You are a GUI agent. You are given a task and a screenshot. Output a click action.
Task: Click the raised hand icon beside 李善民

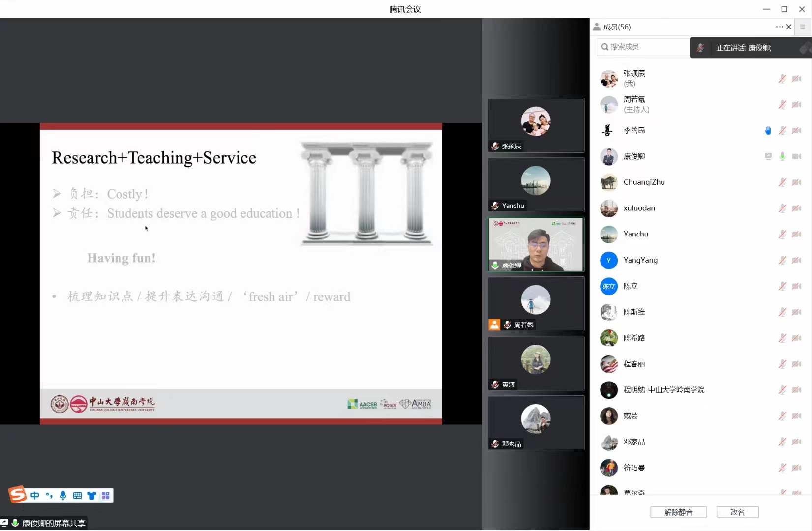click(768, 130)
